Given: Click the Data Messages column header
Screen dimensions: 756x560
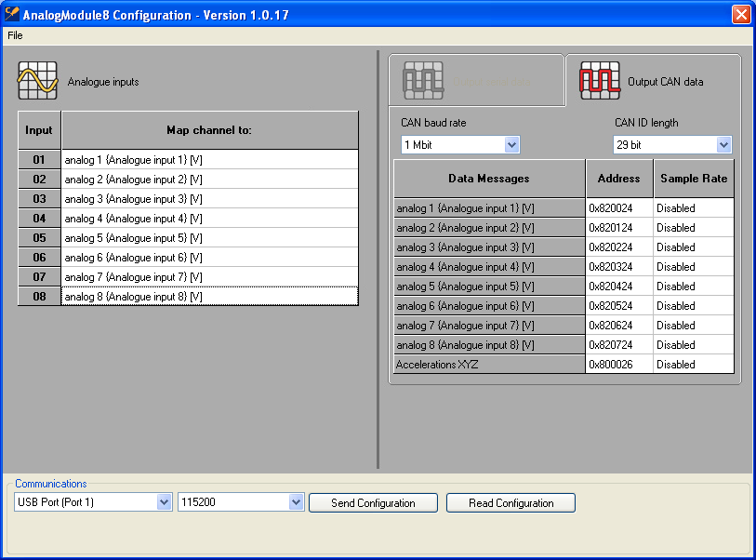Looking at the screenshot, I should point(489,179).
